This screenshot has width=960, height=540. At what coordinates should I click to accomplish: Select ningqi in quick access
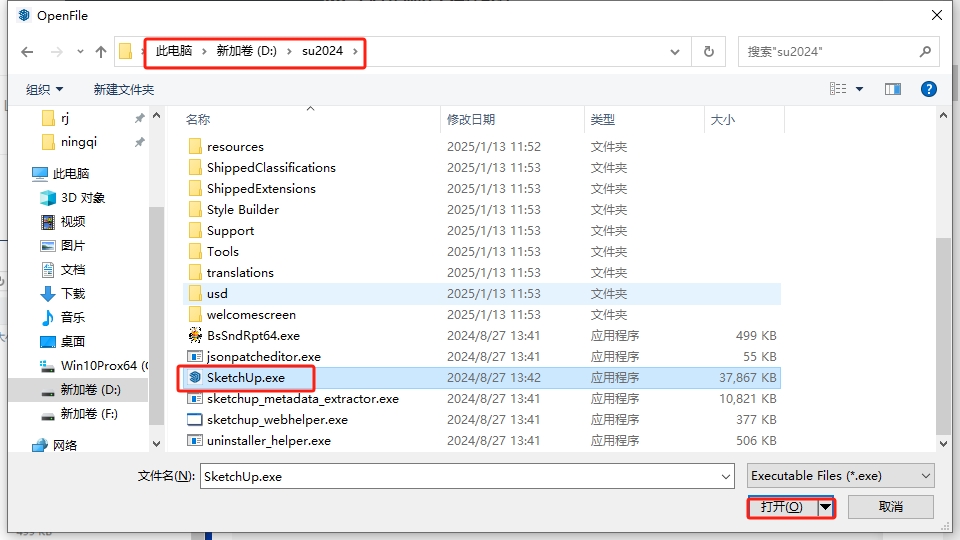(78, 142)
